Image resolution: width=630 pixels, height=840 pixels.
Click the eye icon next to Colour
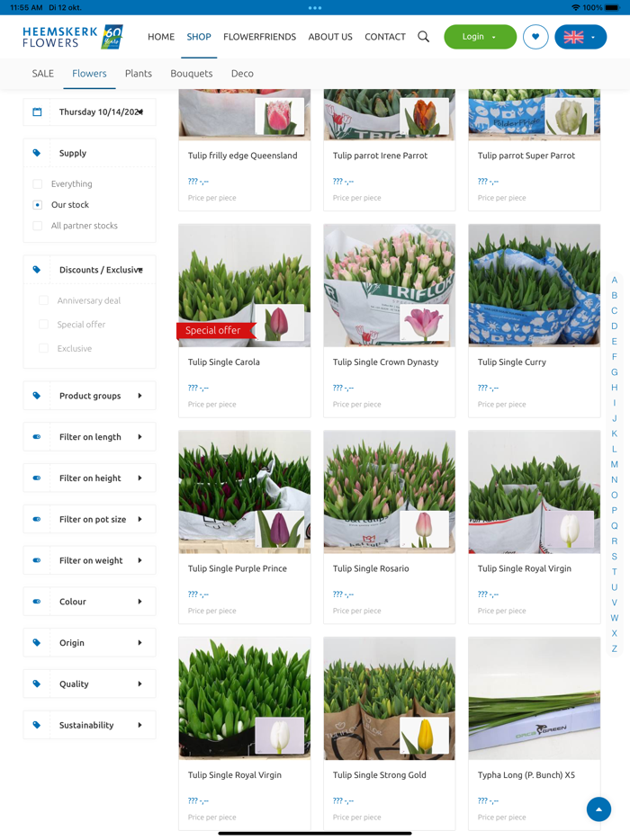coord(37,603)
